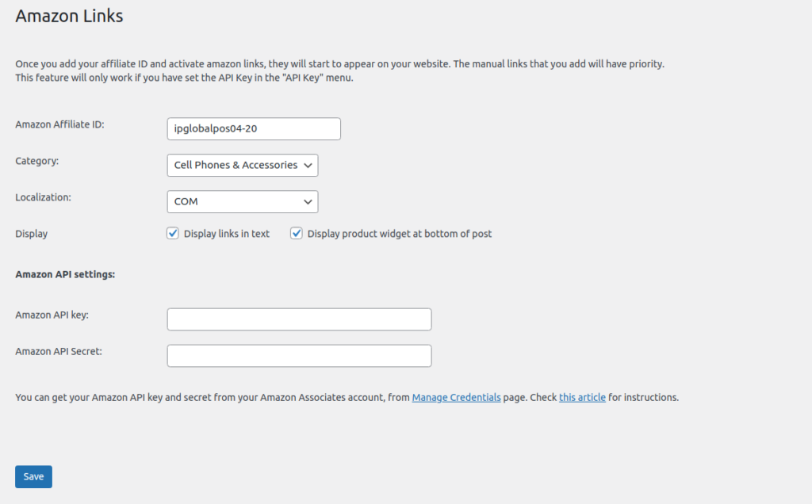The width and height of the screenshot is (812, 504).
Task: Click the "Localization:" field label
Action: 43,197
